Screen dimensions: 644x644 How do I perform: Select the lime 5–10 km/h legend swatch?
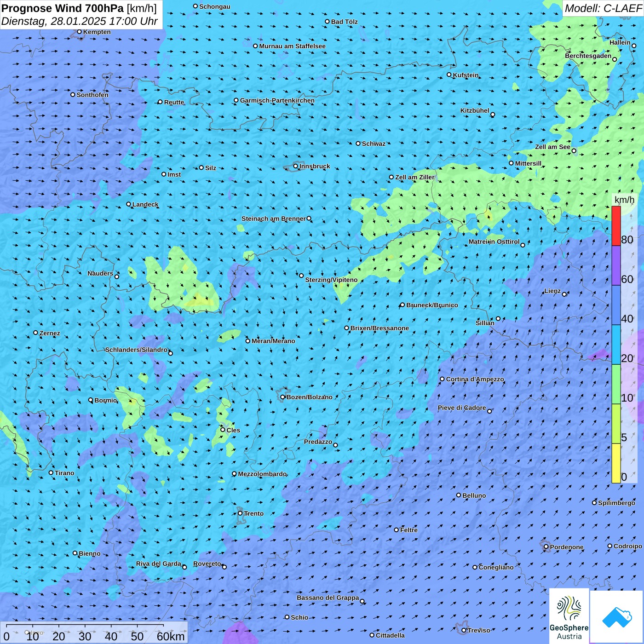616,424
